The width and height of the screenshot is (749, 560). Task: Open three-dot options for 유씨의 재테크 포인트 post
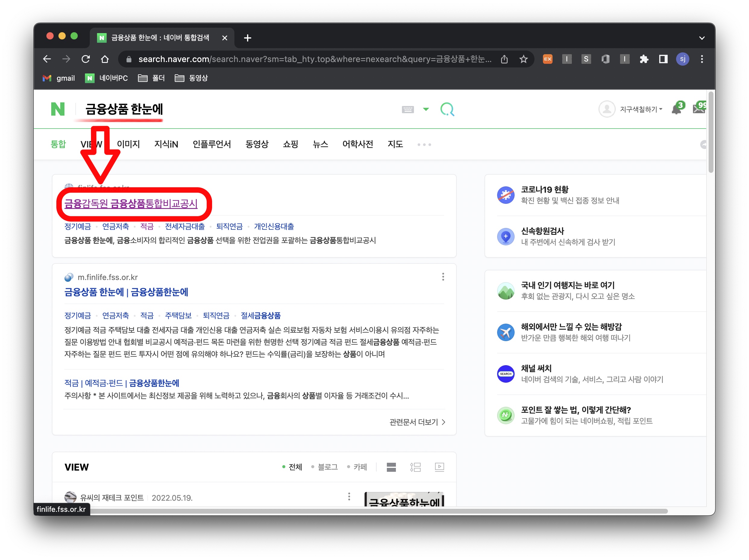[349, 497]
